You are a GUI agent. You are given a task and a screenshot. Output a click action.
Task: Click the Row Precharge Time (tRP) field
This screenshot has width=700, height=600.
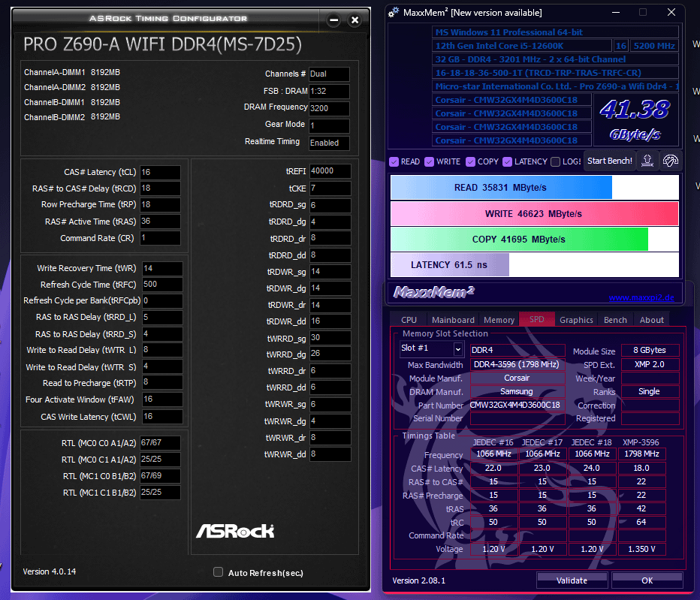point(160,204)
